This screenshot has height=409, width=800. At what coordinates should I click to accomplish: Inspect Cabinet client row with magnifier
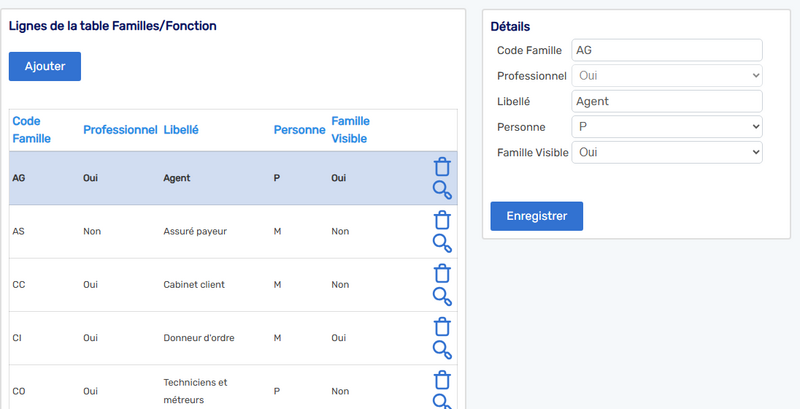coord(442,297)
